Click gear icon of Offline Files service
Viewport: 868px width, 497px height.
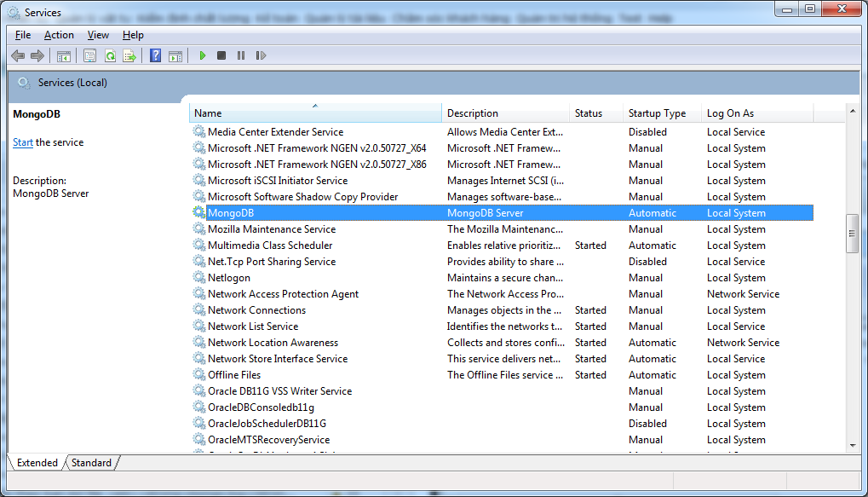point(198,374)
